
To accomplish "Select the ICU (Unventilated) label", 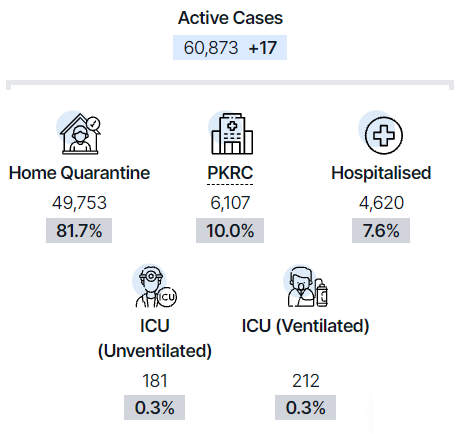I will pos(155,338).
